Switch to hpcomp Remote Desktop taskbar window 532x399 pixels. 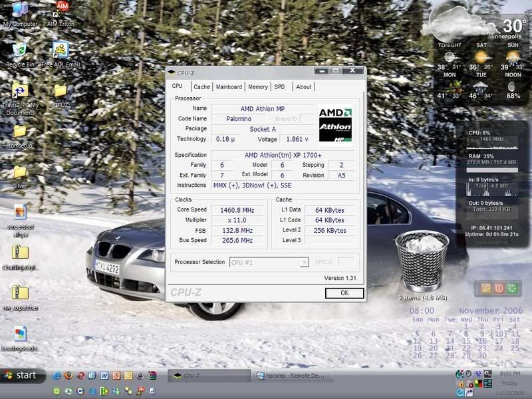[291, 376]
